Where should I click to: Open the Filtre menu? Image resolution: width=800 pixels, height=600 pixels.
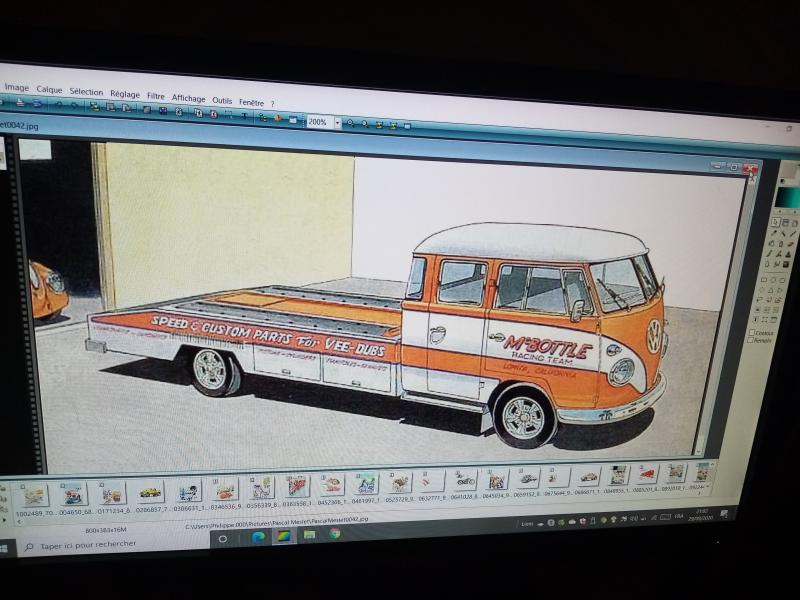(x=156, y=96)
